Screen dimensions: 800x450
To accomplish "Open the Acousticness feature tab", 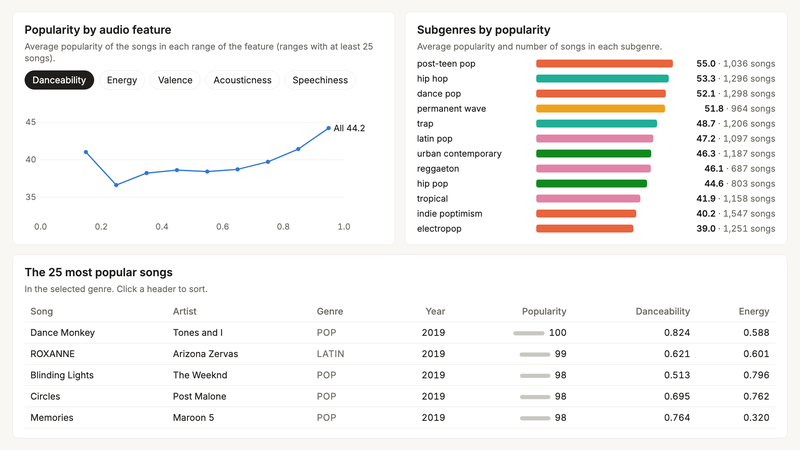I will point(242,80).
